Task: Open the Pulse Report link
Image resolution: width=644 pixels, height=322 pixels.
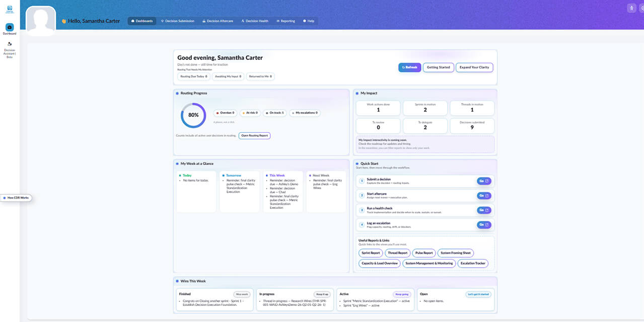Action: pyautogui.click(x=424, y=253)
